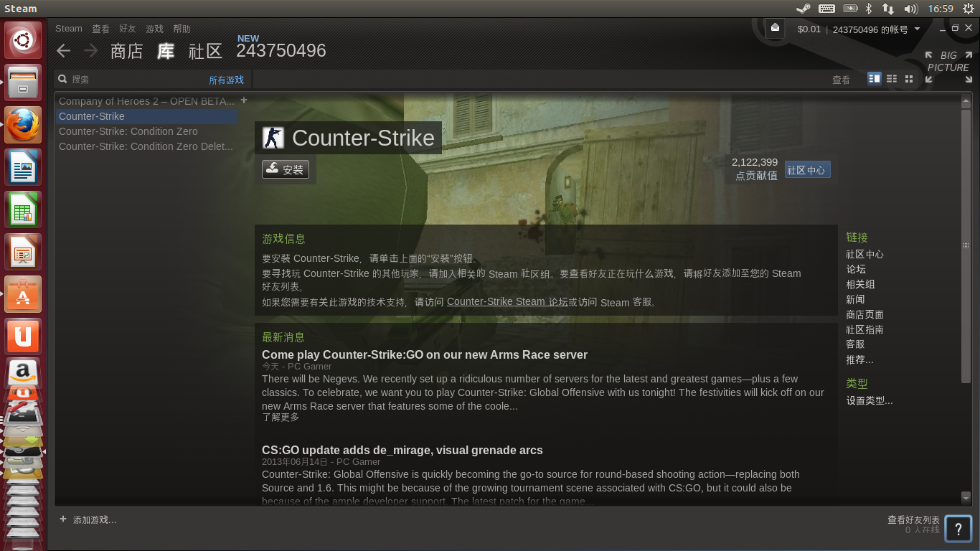Click plus icon to add category

coord(244,100)
